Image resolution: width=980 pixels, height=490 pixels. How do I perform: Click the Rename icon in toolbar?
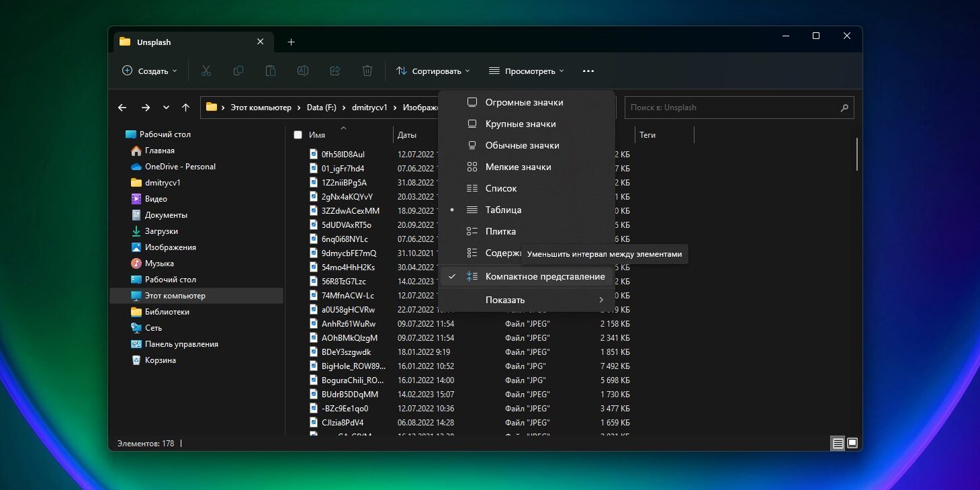pyautogui.click(x=303, y=71)
